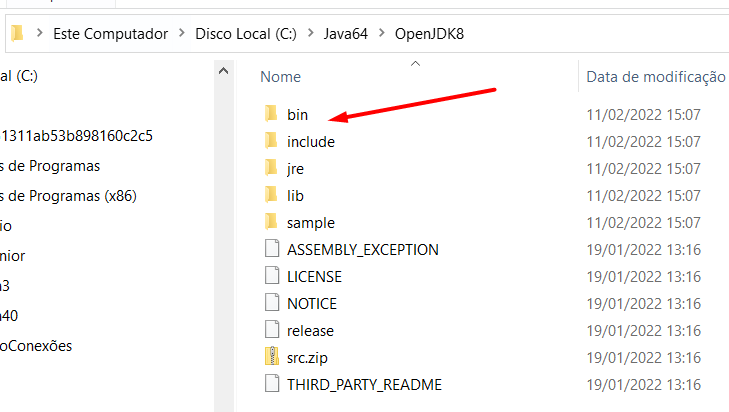Click the src.zip archive icon

(272, 356)
